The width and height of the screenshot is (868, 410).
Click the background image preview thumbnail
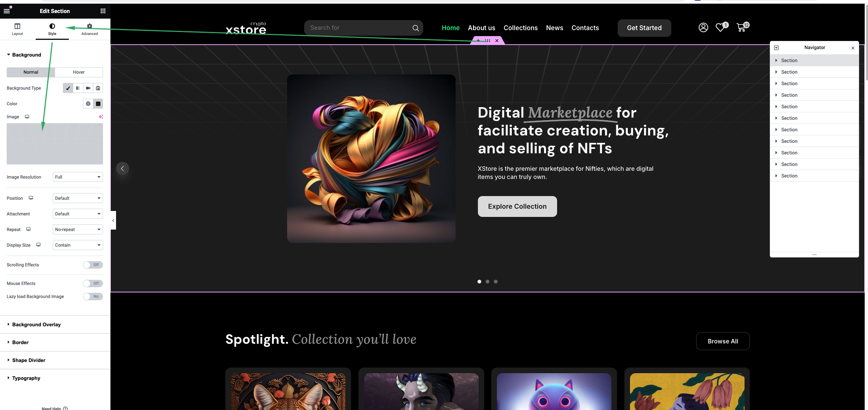[x=55, y=144]
